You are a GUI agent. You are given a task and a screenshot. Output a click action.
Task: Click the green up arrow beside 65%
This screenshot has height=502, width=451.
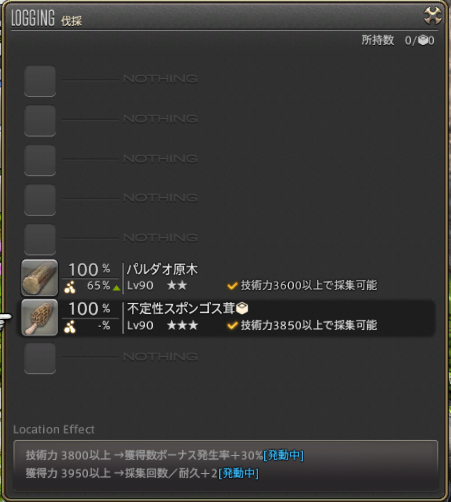point(116,288)
